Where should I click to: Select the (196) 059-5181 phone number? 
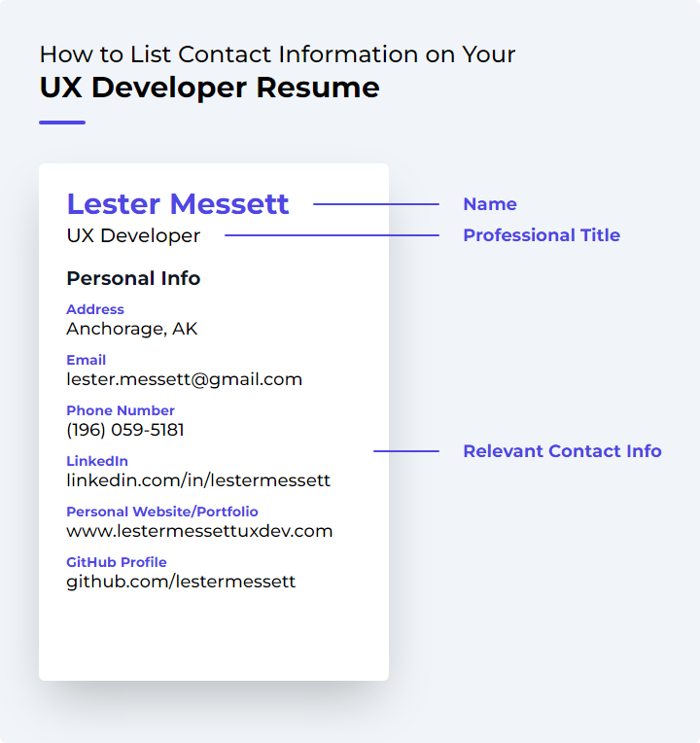point(125,430)
